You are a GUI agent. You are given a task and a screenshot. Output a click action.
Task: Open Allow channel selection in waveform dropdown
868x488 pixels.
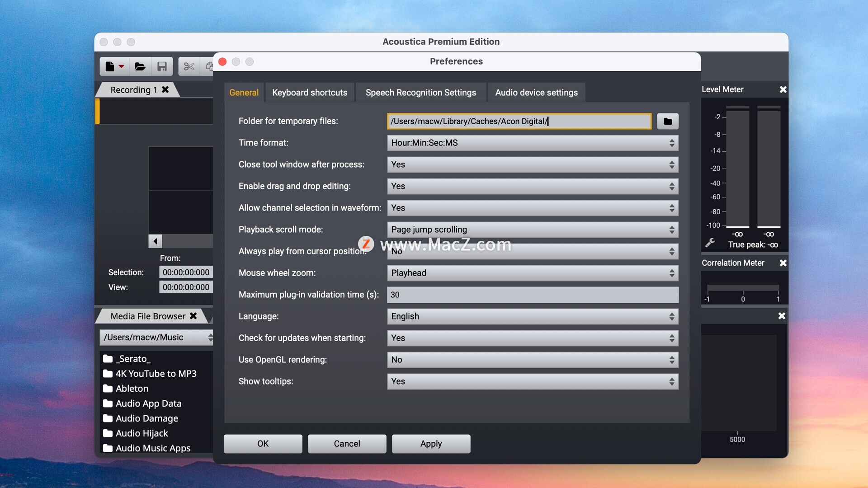click(x=533, y=208)
